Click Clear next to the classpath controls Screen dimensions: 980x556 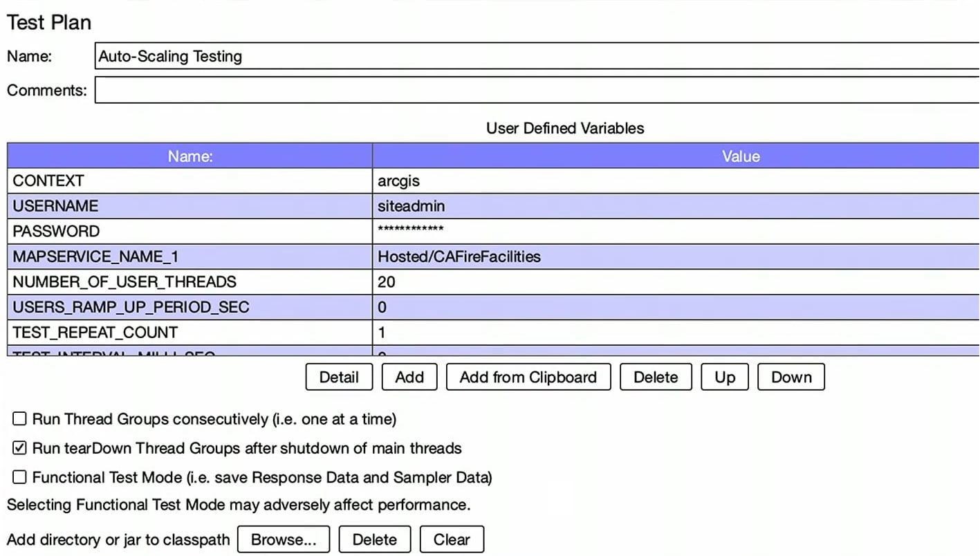tap(451, 539)
